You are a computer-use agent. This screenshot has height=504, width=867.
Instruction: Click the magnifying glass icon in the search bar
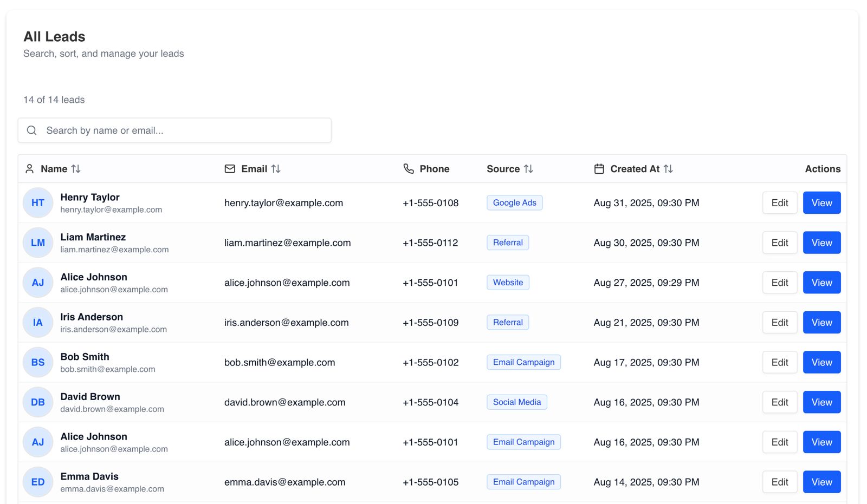(x=31, y=130)
